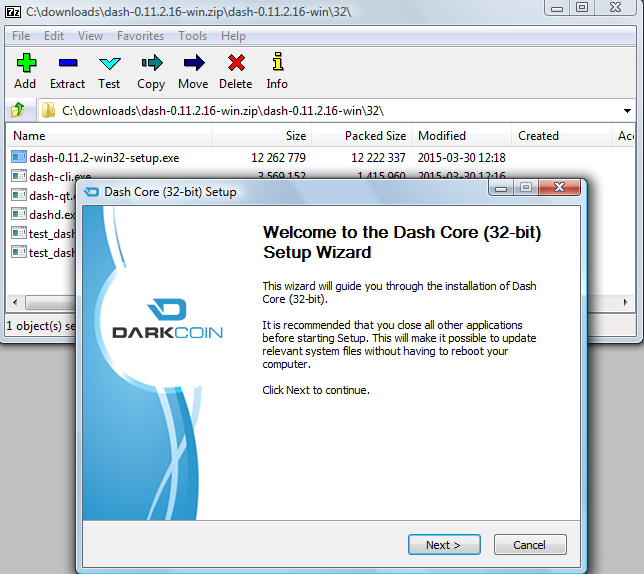Sort files by Name column header
The width and height of the screenshot is (644, 574).
tap(109, 136)
